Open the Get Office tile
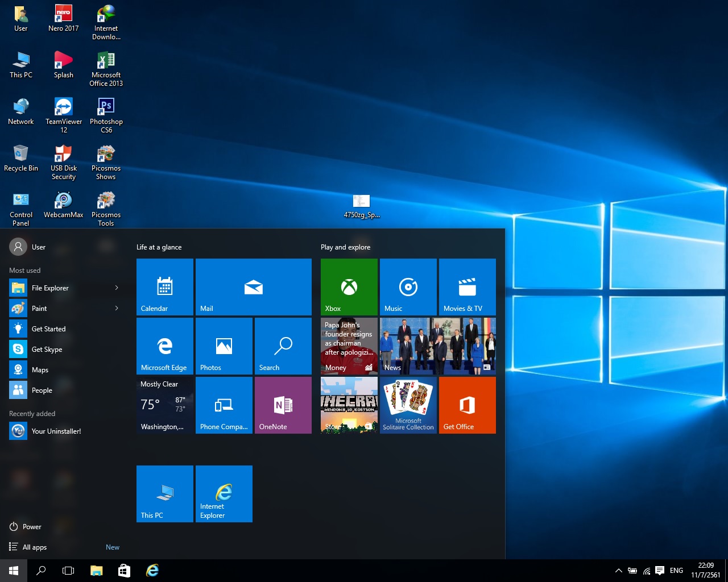 click(468, 405)
